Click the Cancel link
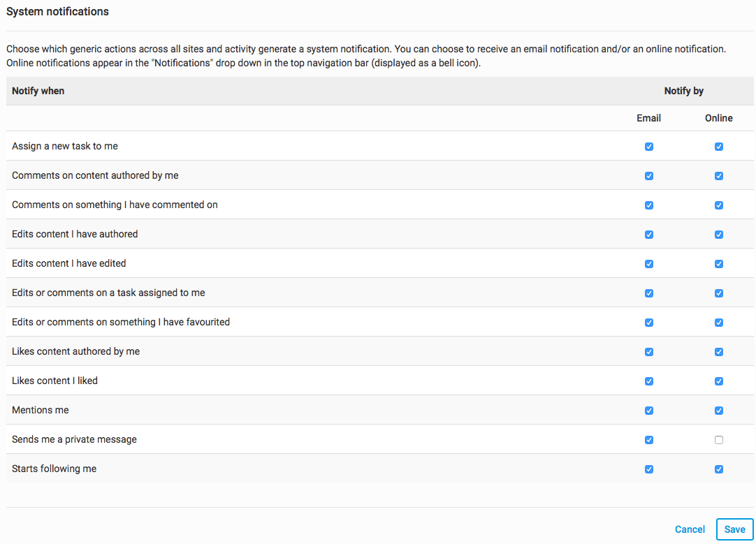This screenshot has height=544, width=756. pyautogui.click(x=690, y=529)
